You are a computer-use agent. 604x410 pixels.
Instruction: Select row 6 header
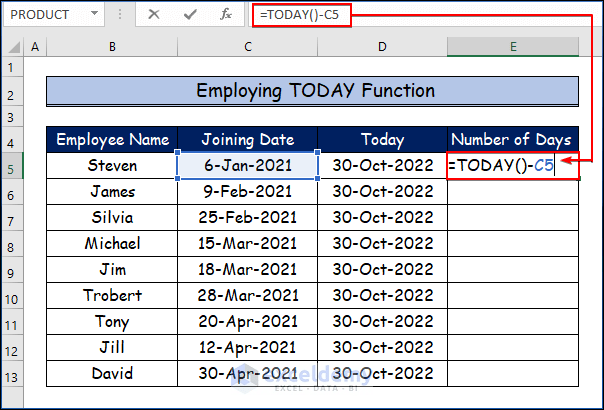click(12, 192)
